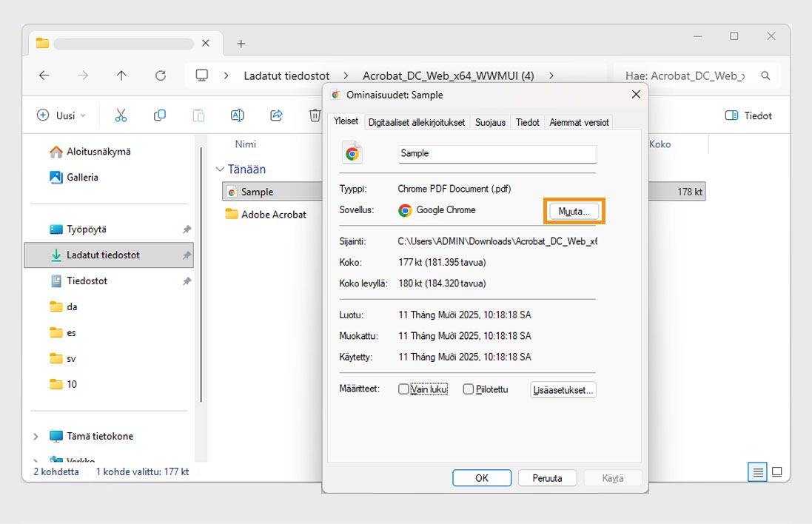812x524 pixels.
Task: Switch to the Tiedot tab in Properties
Action: 527,123
